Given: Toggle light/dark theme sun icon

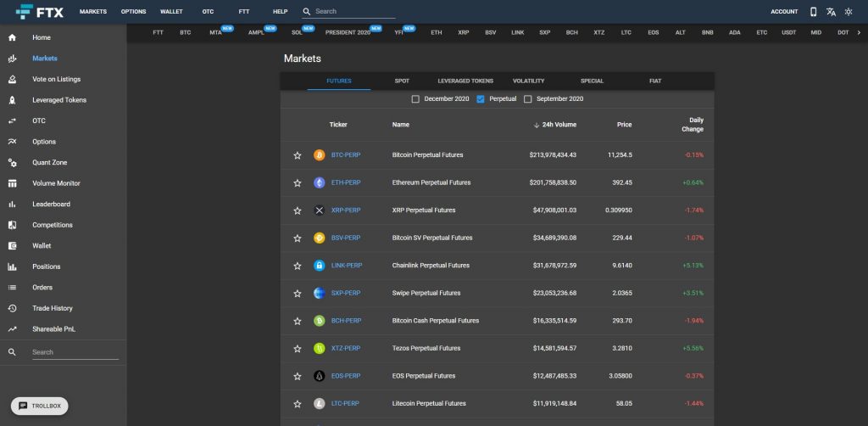Looking at the screenshot, I should 848,12.
